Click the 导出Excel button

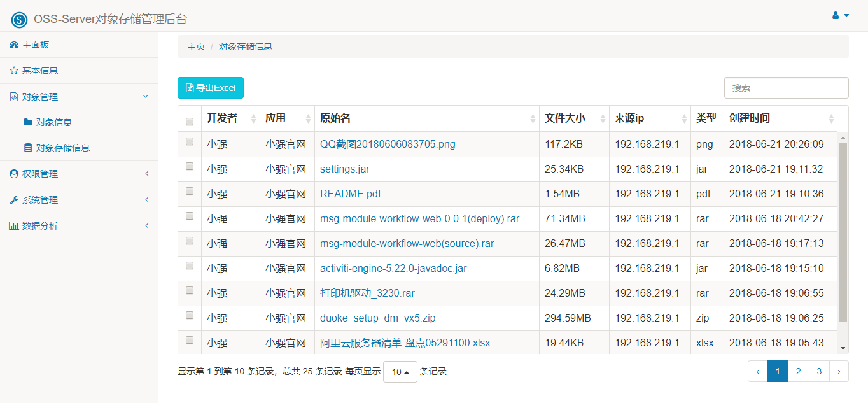coord(211,88)
